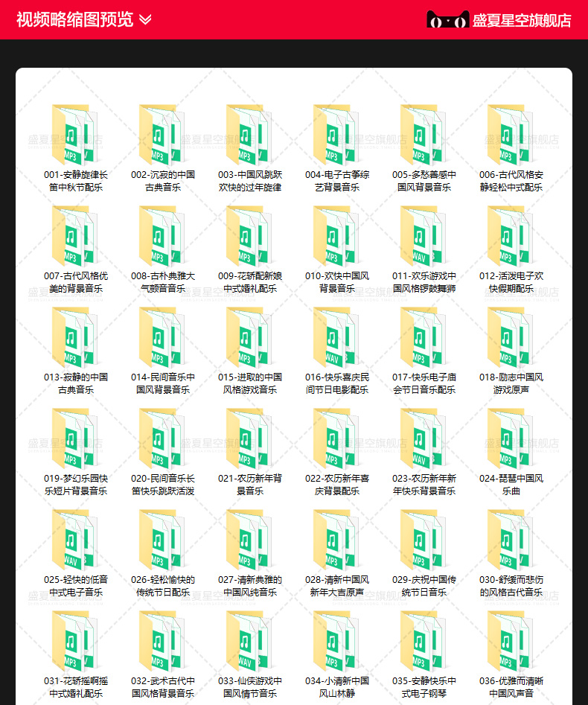Click label text 016-快乐喜庆民间节日电影配乐
Viewport: 588px width, 705px height.
(x=337, y=383)
